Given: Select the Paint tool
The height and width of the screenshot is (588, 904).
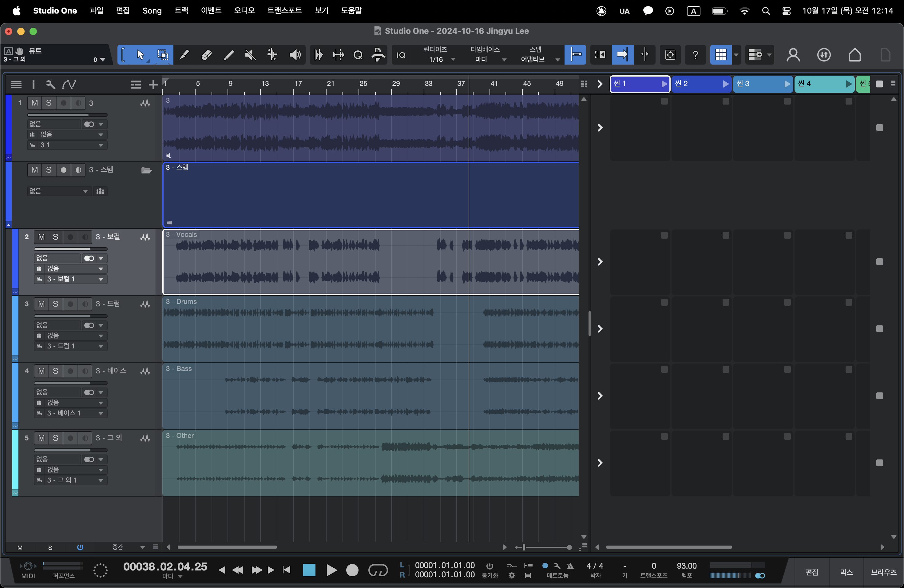Looking at the screenshot, I should tap(228, 55).
